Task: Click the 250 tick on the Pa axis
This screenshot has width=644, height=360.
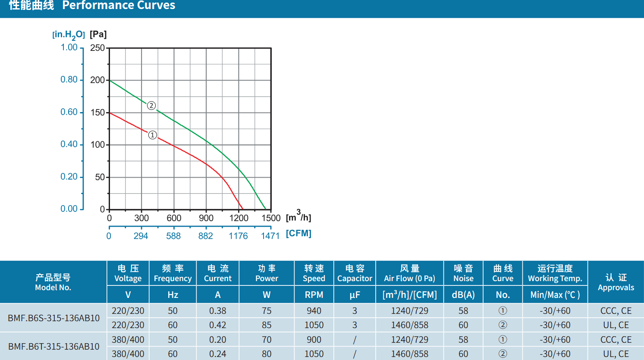Action: (x=97, y=48)
